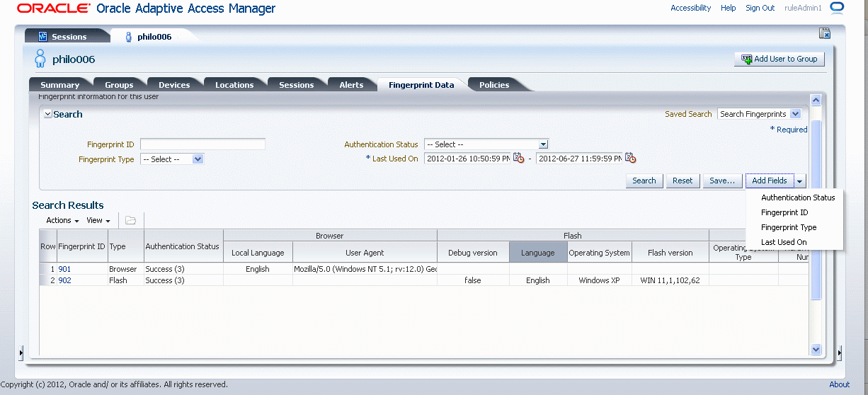Click the Debug version column header
The height and width of the screenshot is (395, 868).
473,253
